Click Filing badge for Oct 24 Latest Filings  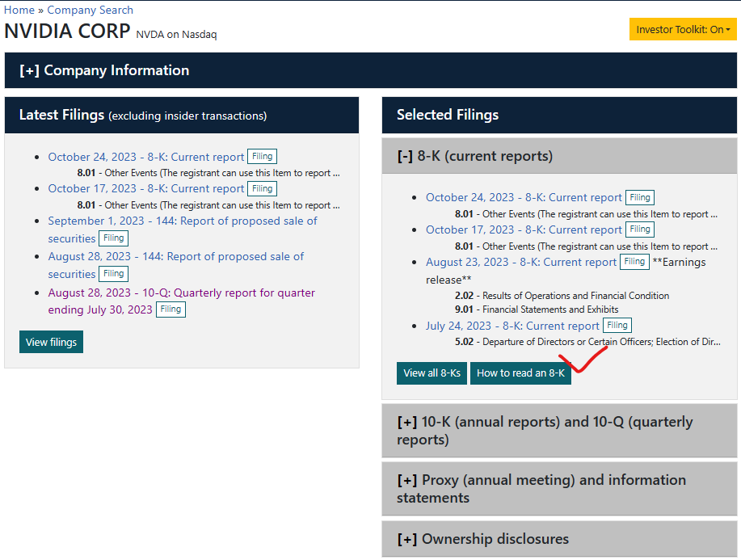pyautogui.click(x=263, y=157)
